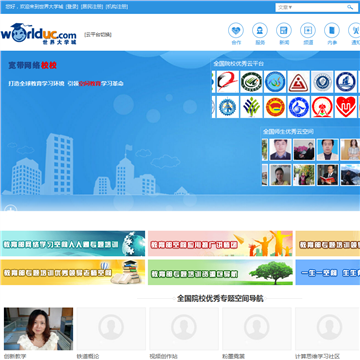Open the 计算思维学习社区 space link
360x360 pixels.
(x=317, y=356)
